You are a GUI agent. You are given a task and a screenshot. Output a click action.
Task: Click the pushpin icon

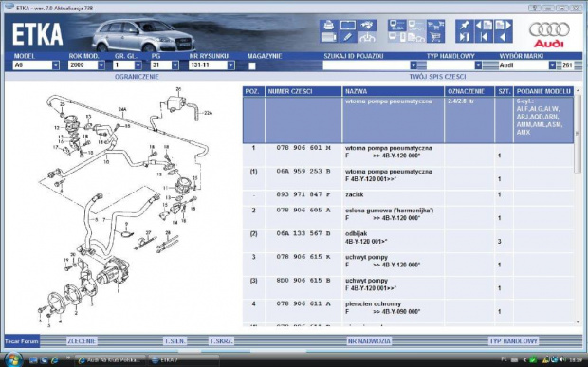(465, 26)
